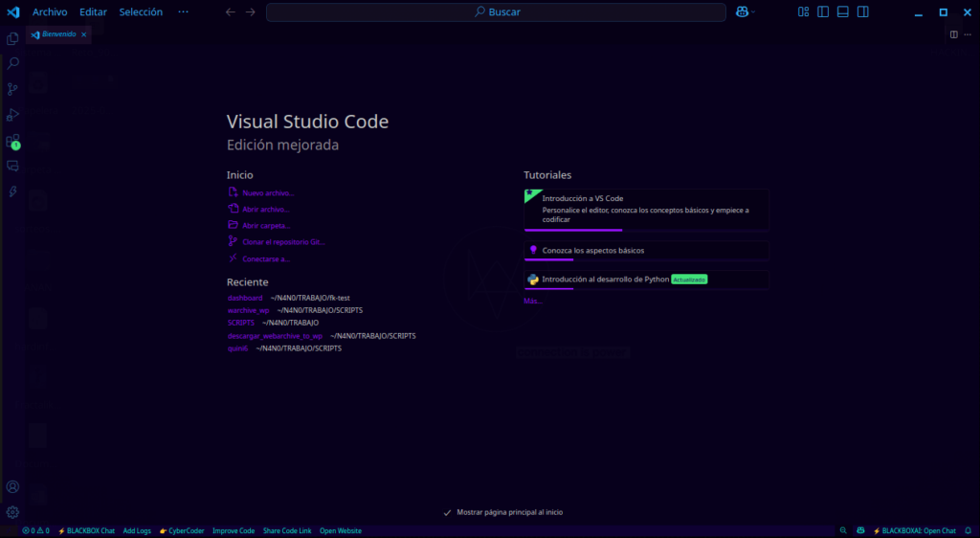Screen dimensions: 980x538
Task: Go back with the left arrow
Action: click(x=231, y=11)
